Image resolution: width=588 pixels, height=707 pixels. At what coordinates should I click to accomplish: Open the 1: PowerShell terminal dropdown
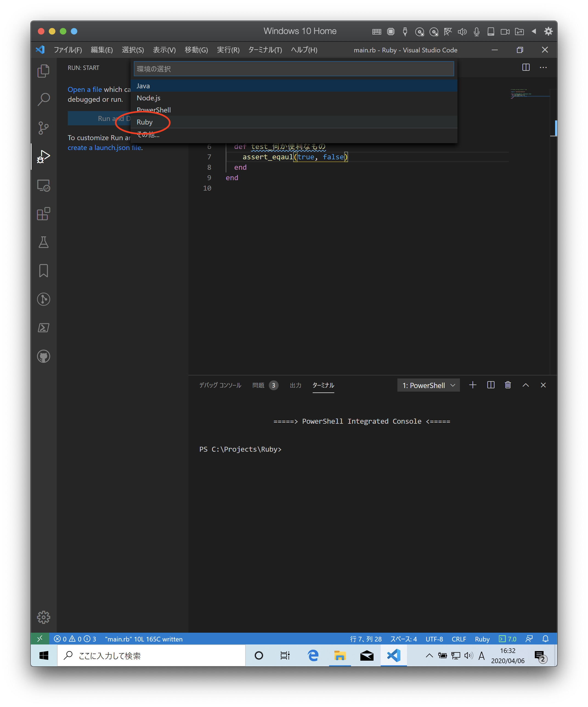(x=428, y=385)
